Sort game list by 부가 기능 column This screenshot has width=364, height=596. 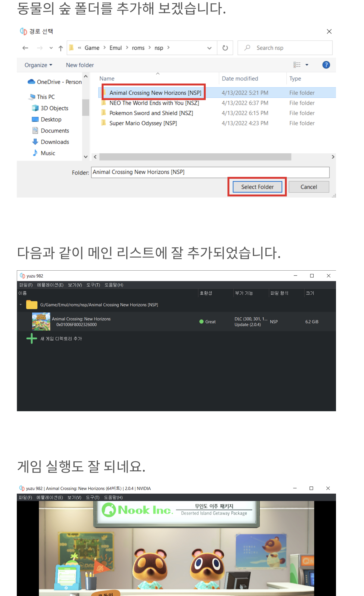click(244, 293)
